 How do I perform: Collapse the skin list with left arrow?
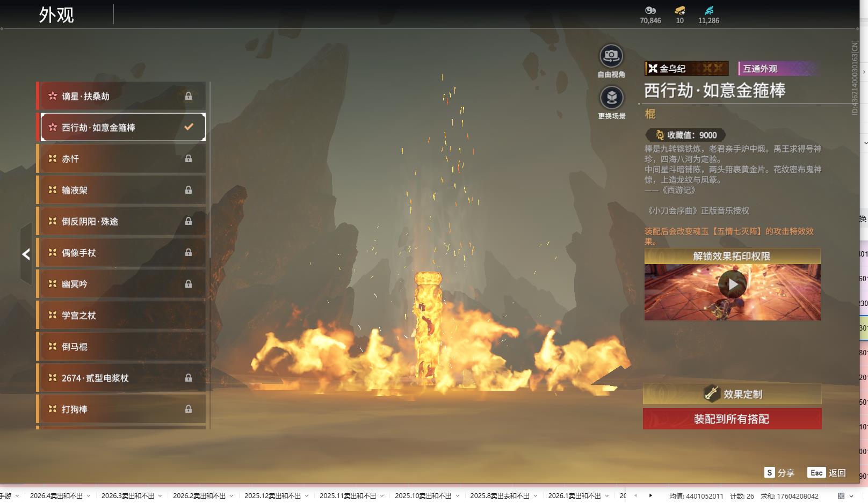(x=26, y=254)
